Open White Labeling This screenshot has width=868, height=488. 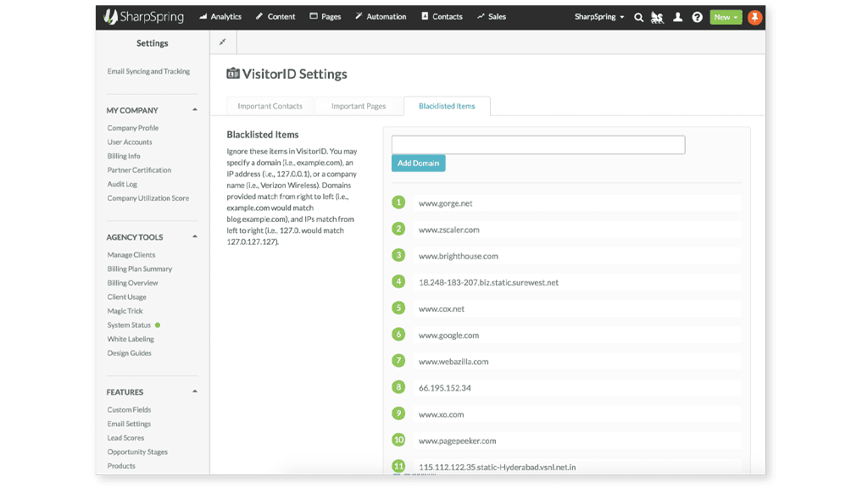131,339
